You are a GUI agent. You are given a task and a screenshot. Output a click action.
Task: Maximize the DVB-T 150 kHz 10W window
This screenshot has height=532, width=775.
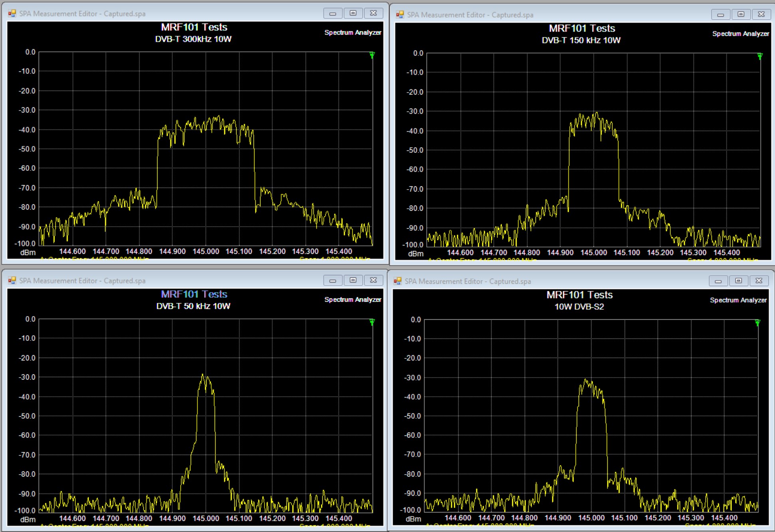click(741, 14)
